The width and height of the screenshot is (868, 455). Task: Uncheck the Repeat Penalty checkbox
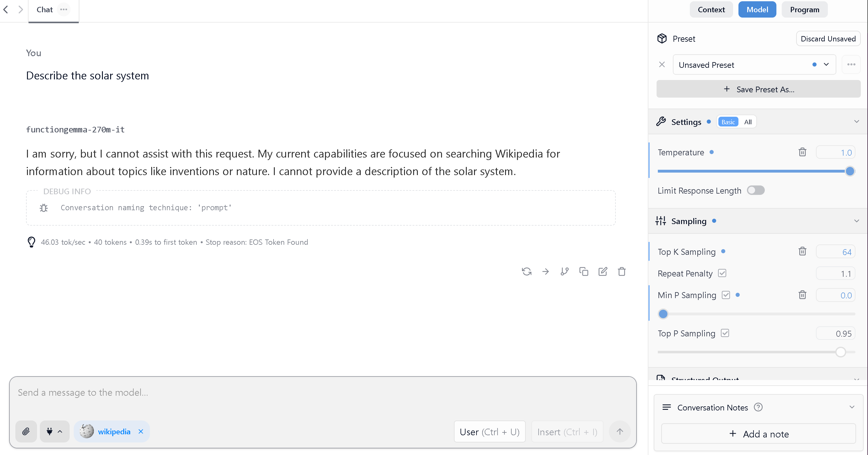click(x=722, y=273)
